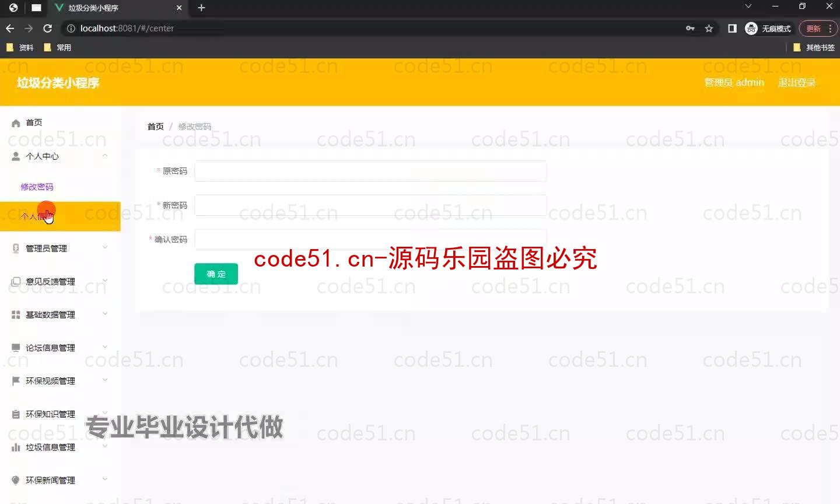
Task: Open the 资料 bookmark folder
Action: [20, 47]
